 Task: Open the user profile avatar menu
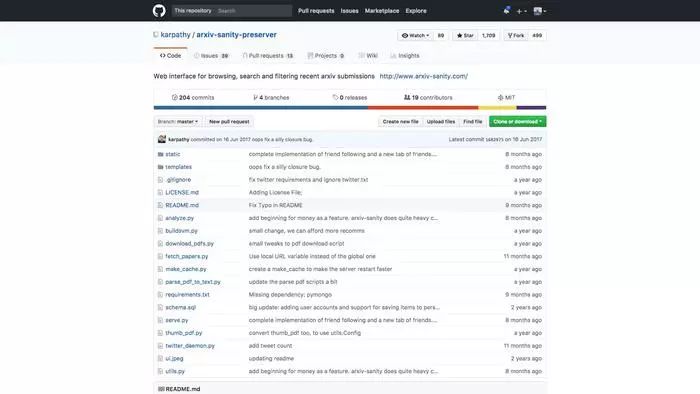click(x=540, y=11)
